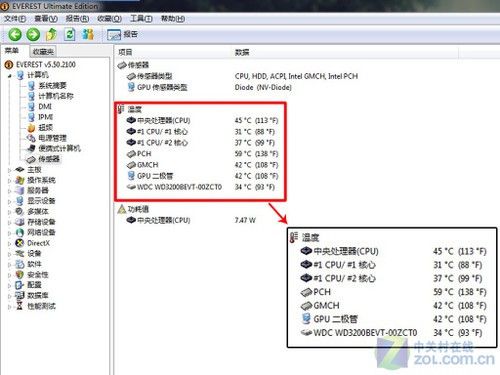The height and width of the screenshot is (375, 500).
Task: Click the Refresh toolbar icon
Action: click(69, 34)
